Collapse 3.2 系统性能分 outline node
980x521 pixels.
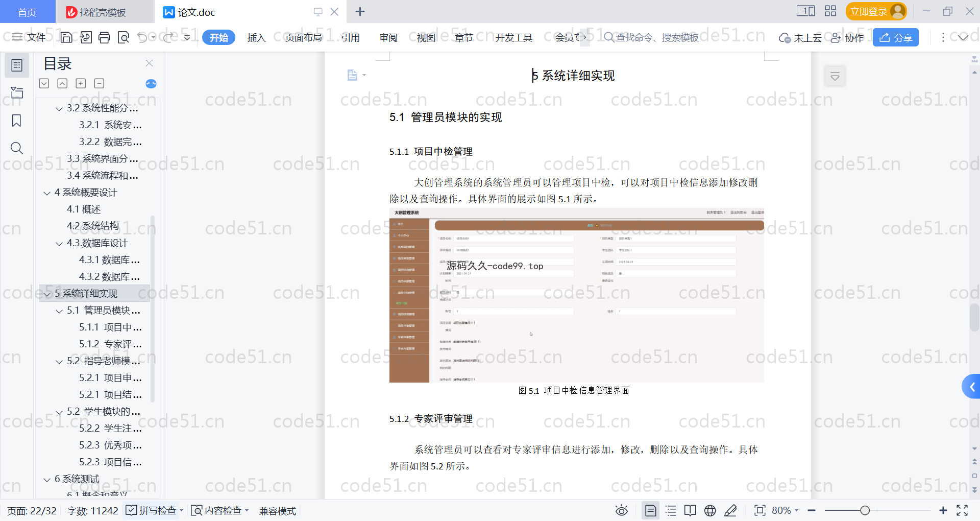tap(59, 109)
